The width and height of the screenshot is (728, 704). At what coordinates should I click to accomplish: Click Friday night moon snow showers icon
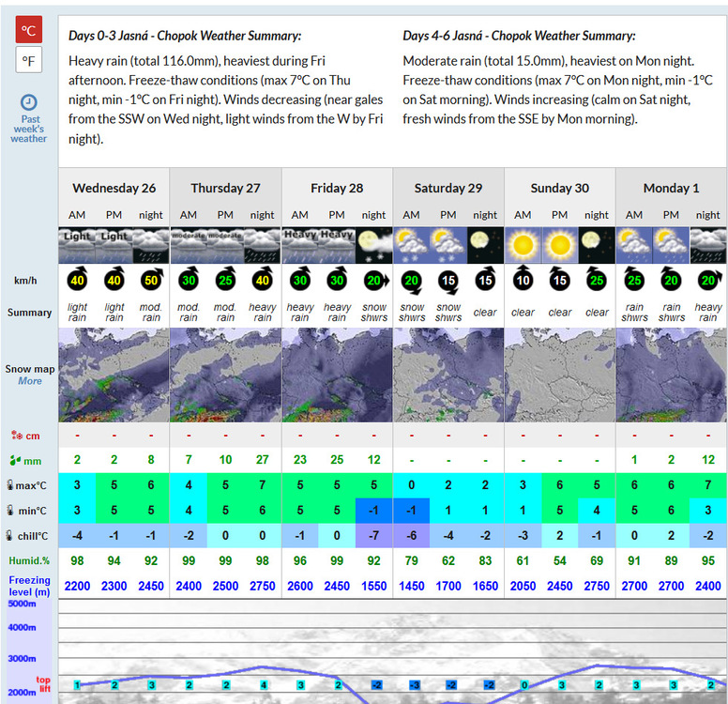373,245
